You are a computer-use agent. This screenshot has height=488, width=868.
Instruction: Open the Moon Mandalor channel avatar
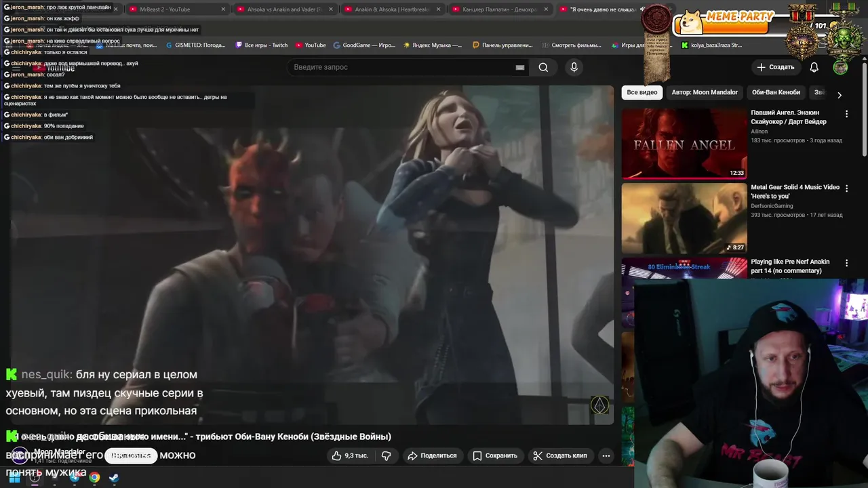coord(19,455)
